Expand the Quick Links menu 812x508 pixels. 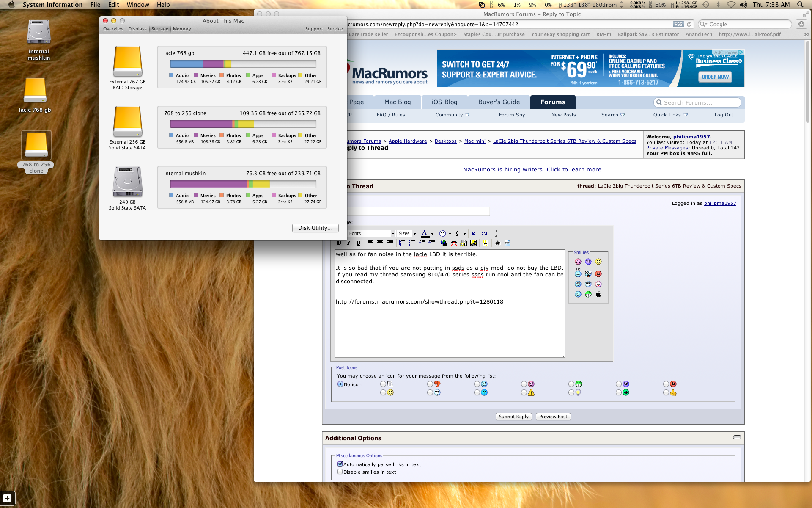[670, 115]
